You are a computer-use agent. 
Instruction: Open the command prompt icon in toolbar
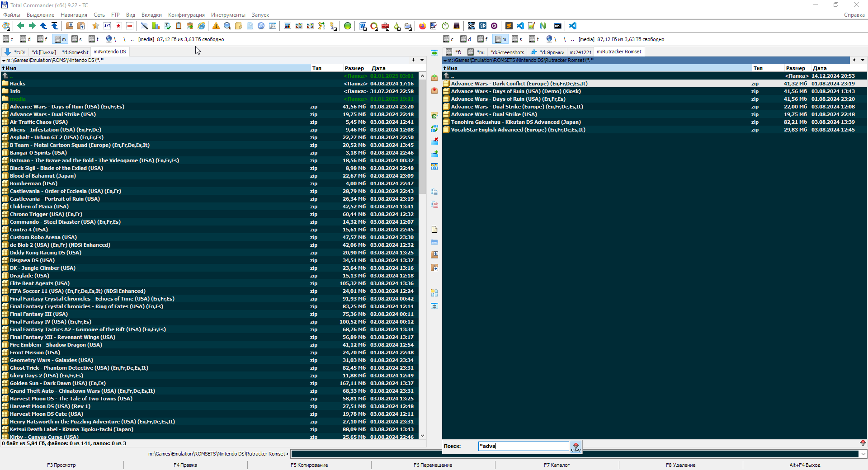(558, 26)
